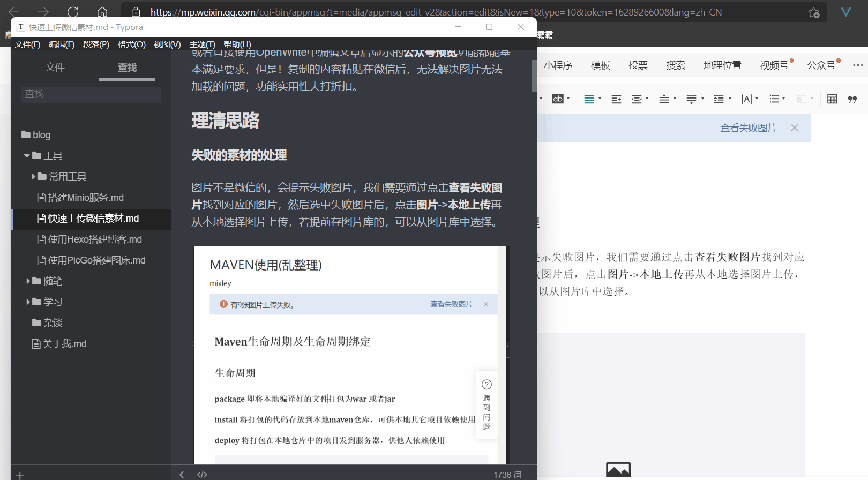
Task: Open 公众号 in WeChat editor toolbar
Action: click(x=821, y=65)
